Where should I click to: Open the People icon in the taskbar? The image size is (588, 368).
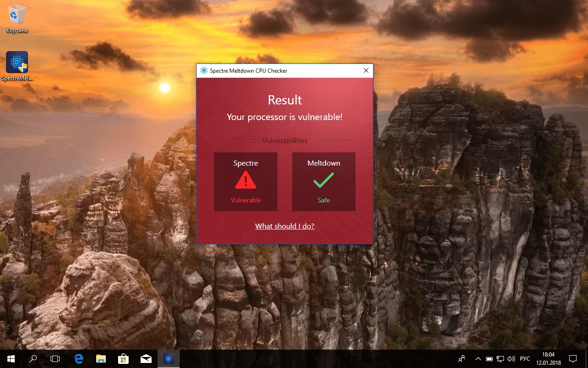pyautogui.click(x=462, y=359)
